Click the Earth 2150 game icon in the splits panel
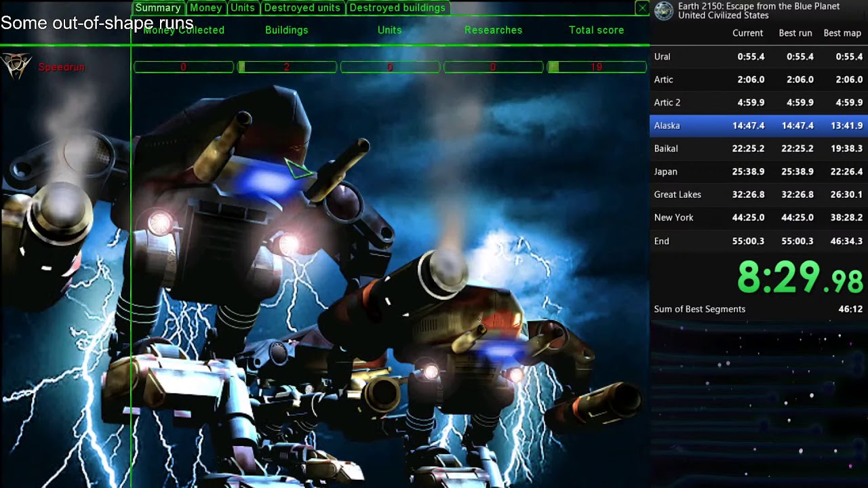The width and height of the screenshot is (868, 488). (664, 11)
